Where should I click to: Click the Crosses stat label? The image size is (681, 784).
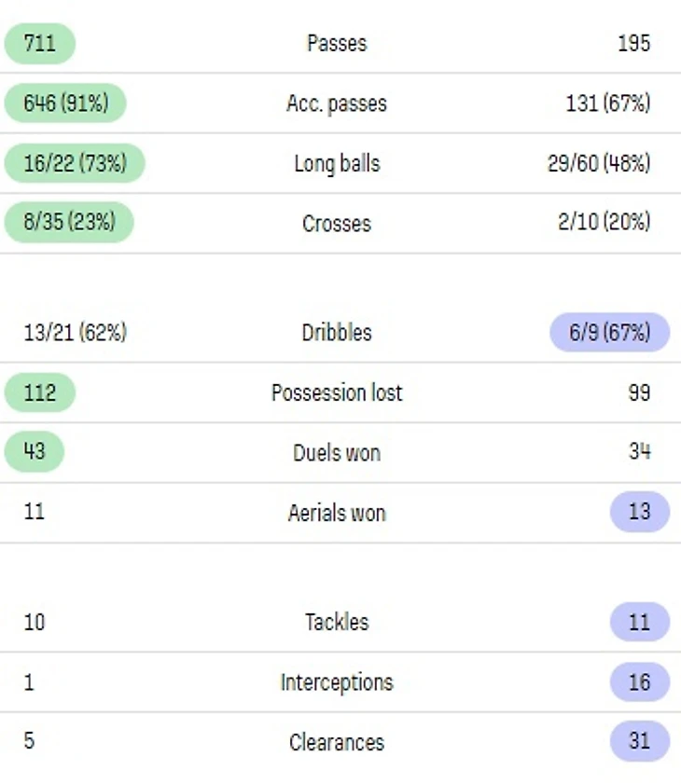(337, 224)
